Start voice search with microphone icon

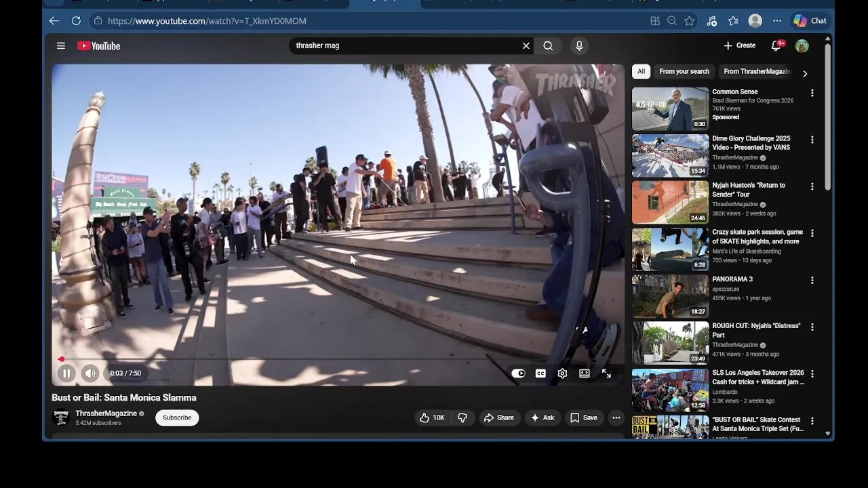click(579, 45)
